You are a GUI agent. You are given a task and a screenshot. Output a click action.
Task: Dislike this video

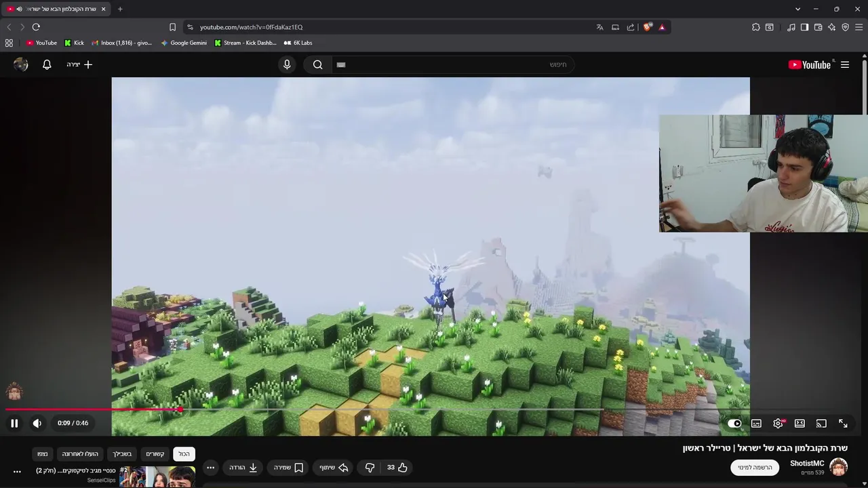tap(370, 468)
